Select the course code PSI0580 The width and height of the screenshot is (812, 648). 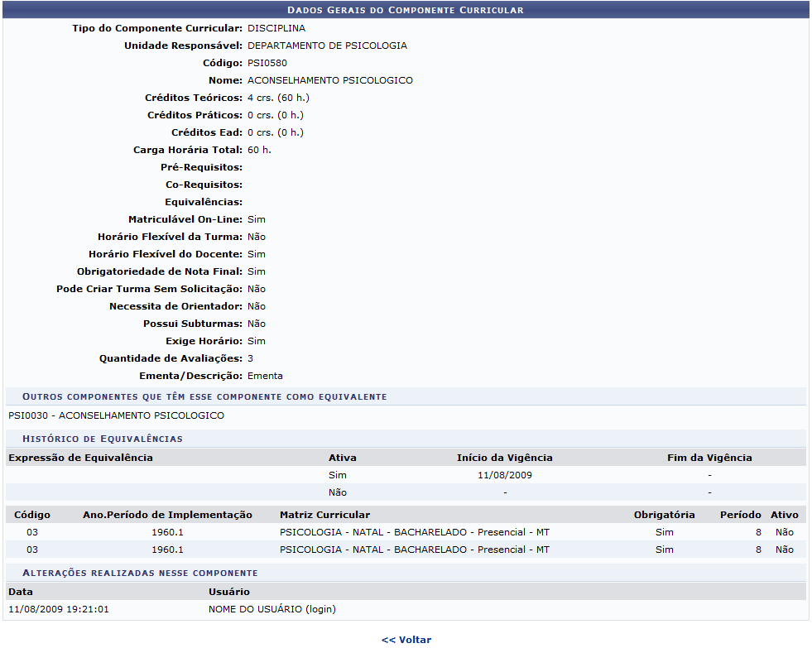[x=267, y=63]
